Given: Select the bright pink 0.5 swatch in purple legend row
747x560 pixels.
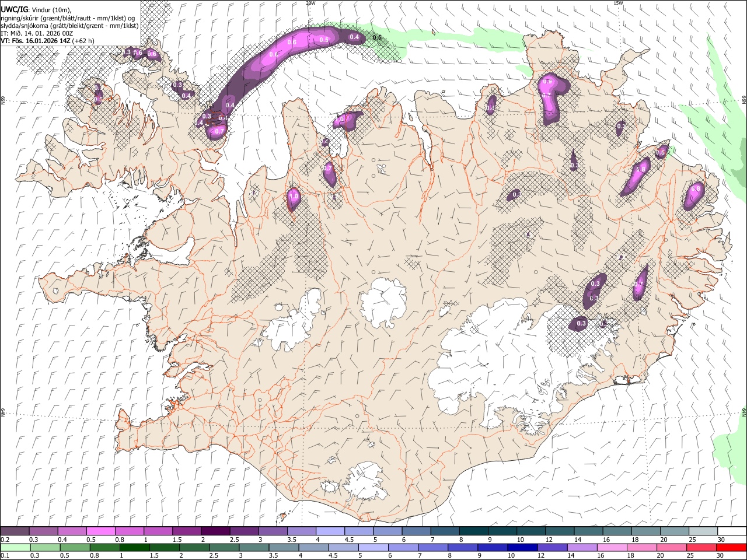Looking at the screenshot, I should tap(101, 531).
